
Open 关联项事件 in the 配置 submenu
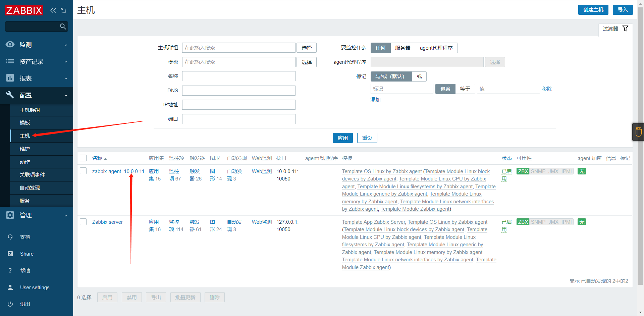42,175
